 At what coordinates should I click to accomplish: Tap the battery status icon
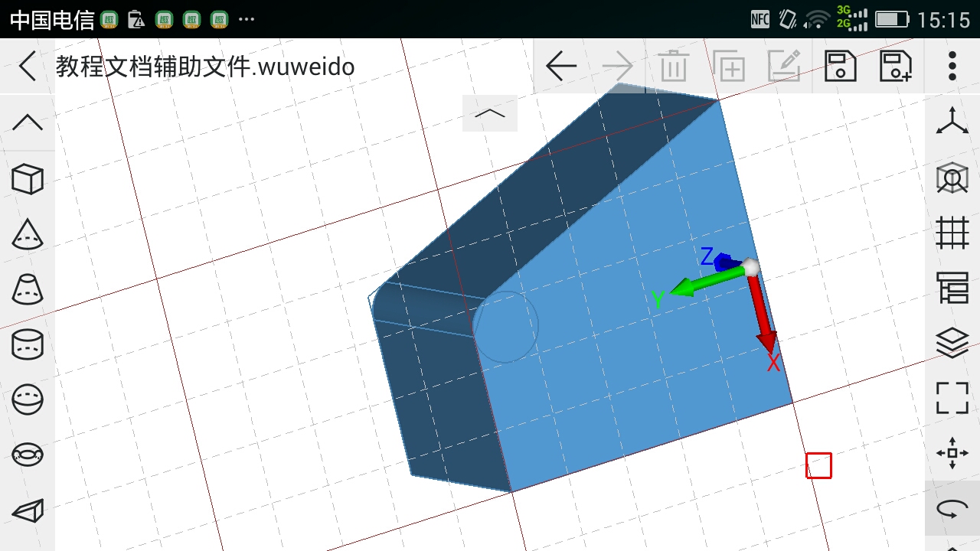click(892, 19)
